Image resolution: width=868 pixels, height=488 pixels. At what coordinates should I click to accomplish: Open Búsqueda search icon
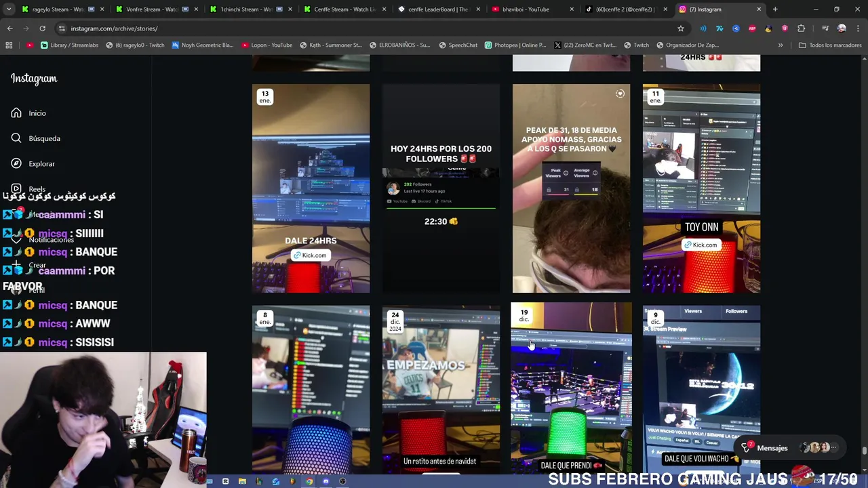click(16, 138)
